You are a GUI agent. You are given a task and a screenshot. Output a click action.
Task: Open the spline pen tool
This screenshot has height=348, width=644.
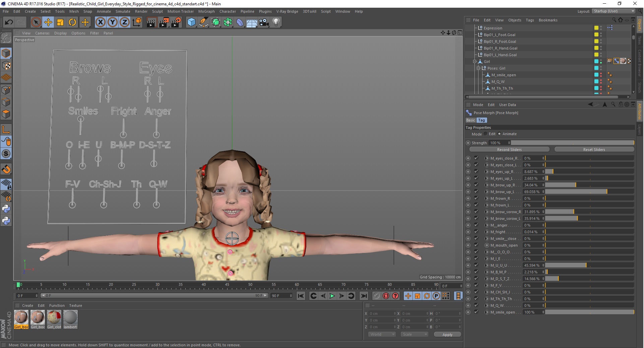[x=204, y=22]
